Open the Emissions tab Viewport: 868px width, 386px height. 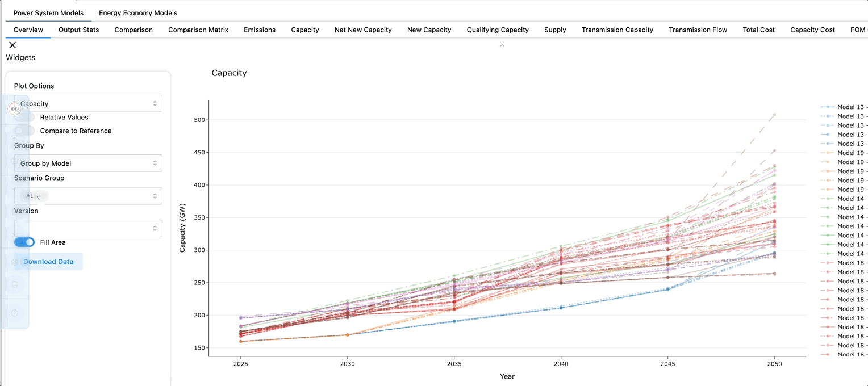(x=260, y=30)
